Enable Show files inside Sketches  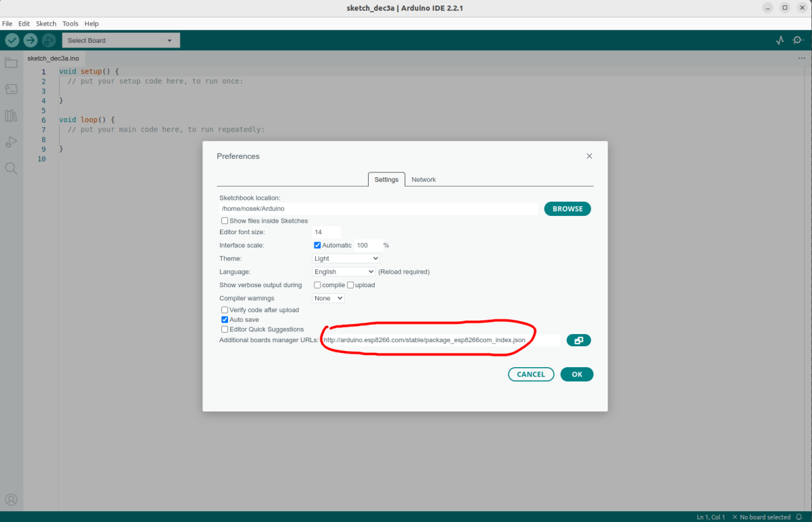point(225,221)
